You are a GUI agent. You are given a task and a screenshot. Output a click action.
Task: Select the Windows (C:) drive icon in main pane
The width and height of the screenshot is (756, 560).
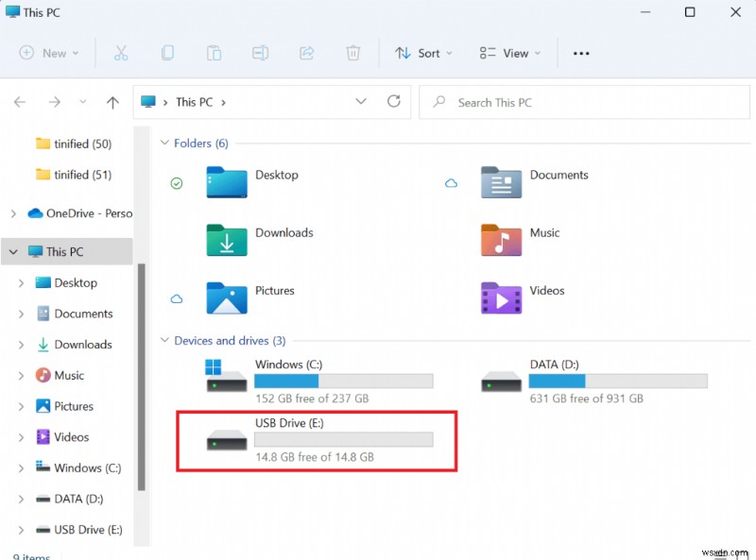click(x=227, y=376)
